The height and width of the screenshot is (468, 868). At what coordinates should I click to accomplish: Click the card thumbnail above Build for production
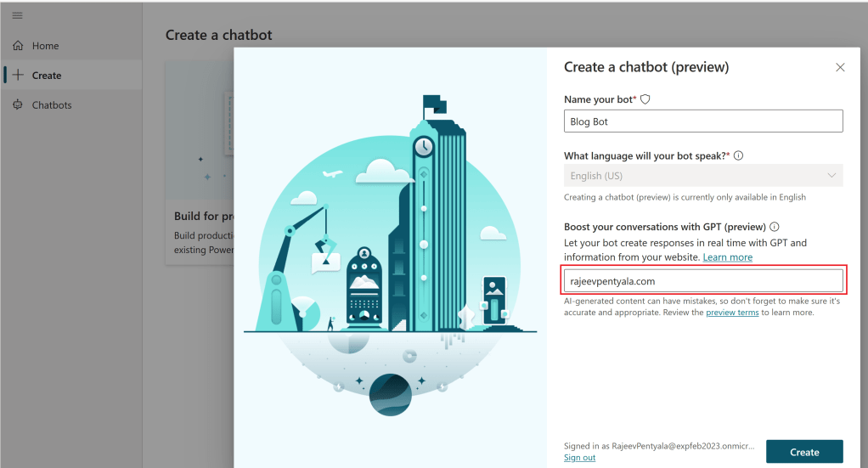[x=200, y=132]
